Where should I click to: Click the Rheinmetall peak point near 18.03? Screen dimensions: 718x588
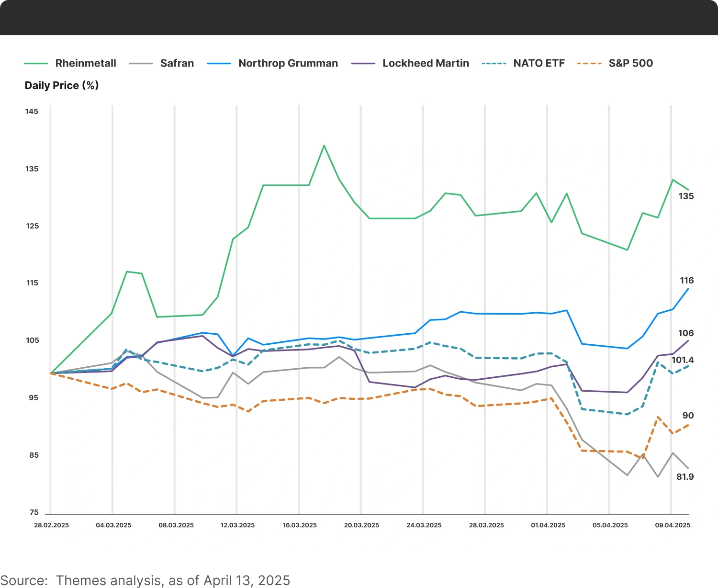tap(324, 146)
